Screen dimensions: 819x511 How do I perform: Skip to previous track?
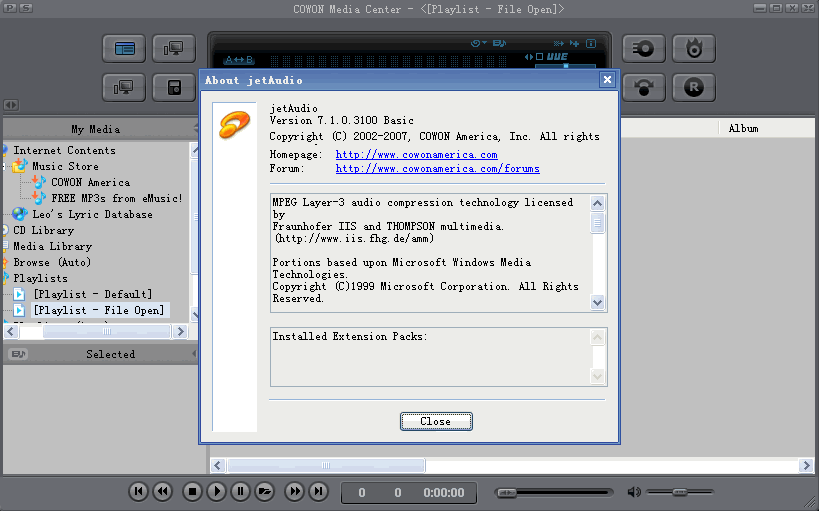pos(138,491)
